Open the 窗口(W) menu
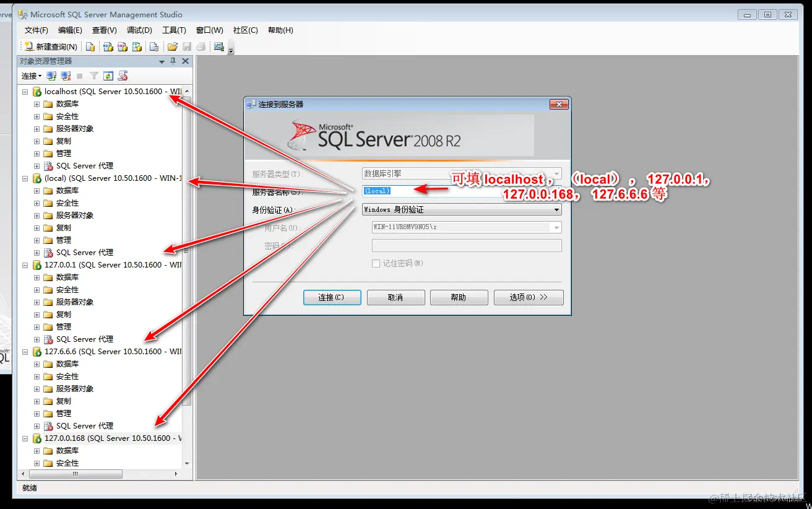Viewport: 812px width, 509px height. point(209,30)
